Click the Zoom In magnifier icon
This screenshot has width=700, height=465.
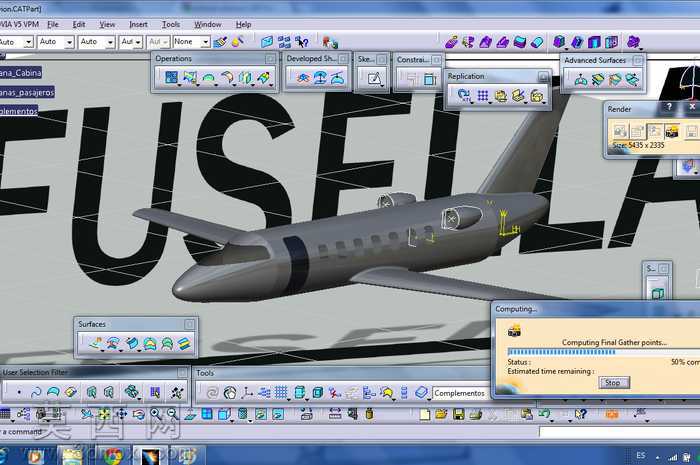point(155,414)
